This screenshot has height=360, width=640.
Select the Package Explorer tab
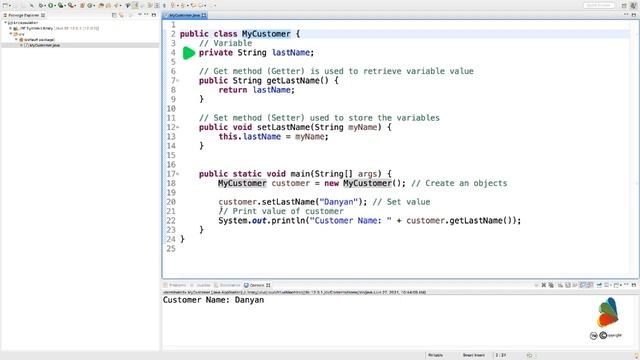point(24,15)
